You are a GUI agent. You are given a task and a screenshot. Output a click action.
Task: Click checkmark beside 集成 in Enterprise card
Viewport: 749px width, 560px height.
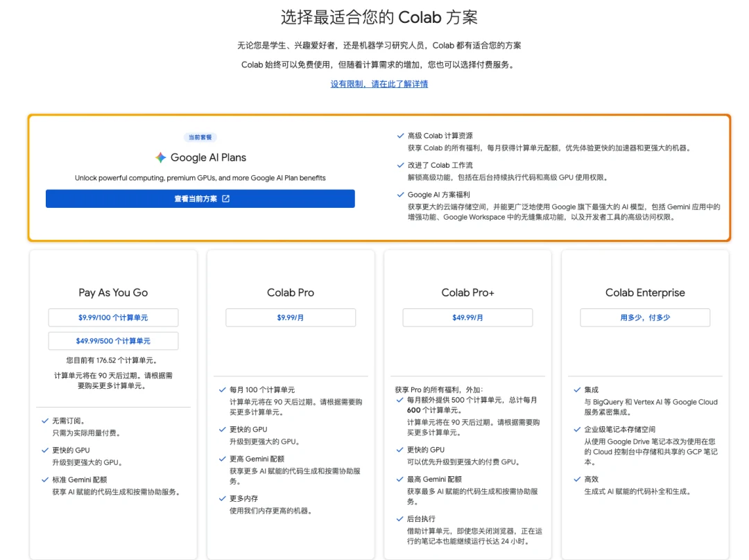point(577,390)
